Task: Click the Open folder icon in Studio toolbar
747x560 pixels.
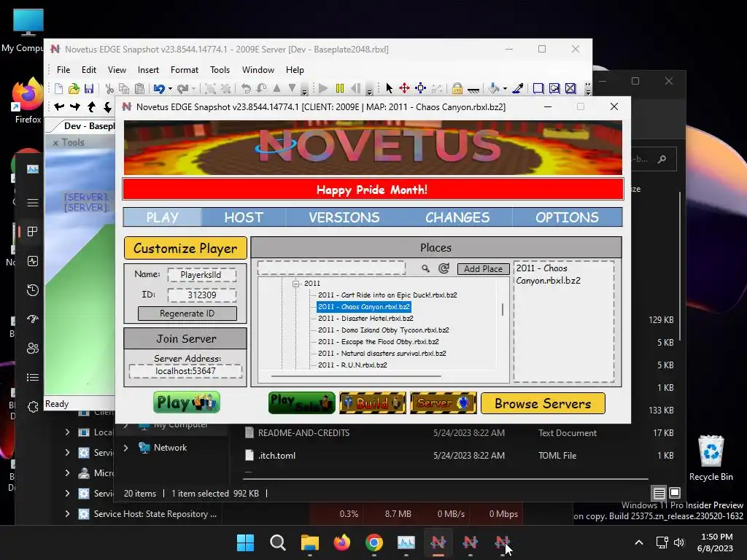Action: click(x=74, y=88)
